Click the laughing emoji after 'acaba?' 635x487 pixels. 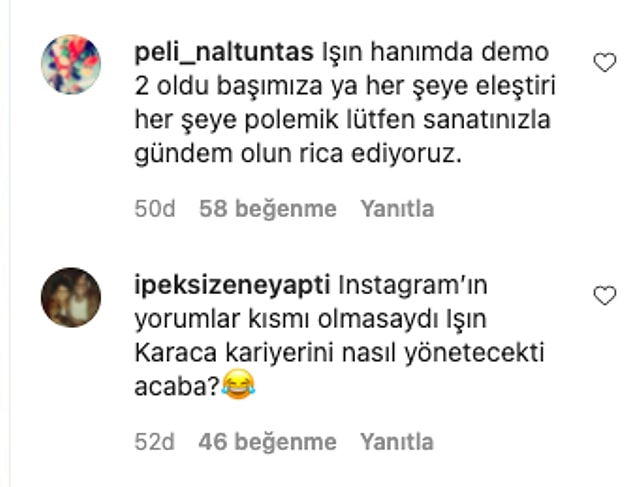(x=238, y=384)
